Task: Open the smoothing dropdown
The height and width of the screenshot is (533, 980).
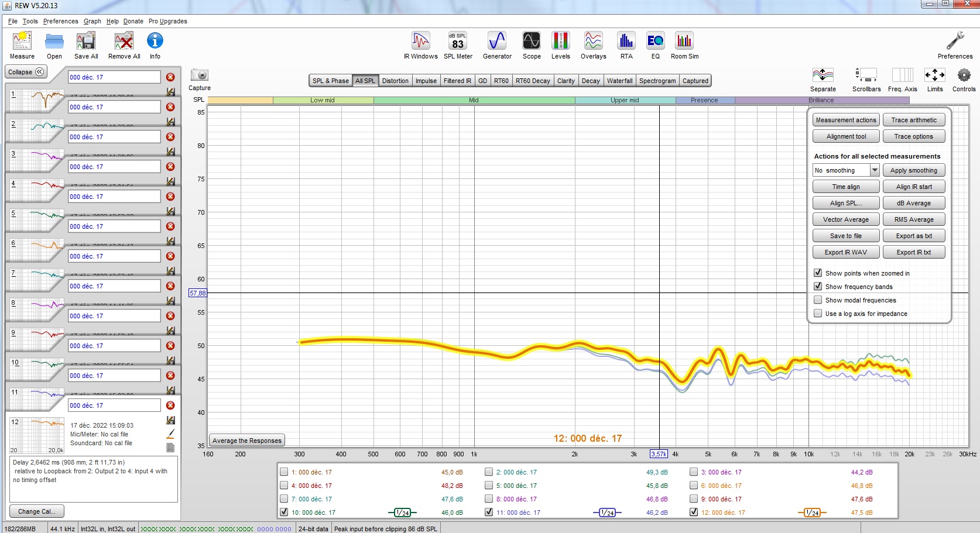Action: 875,170
